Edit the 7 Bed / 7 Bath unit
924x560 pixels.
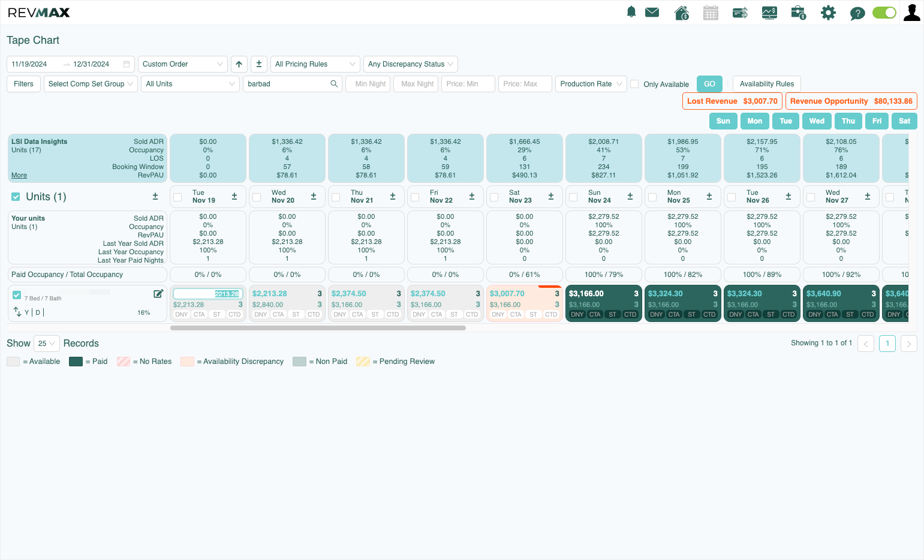(x=158, y=294)
